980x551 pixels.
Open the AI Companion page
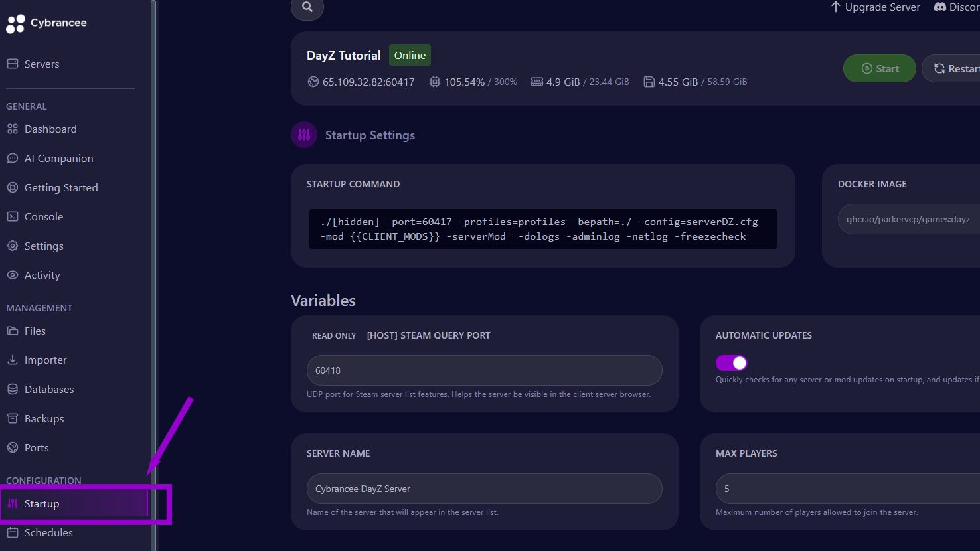[58, 159]
